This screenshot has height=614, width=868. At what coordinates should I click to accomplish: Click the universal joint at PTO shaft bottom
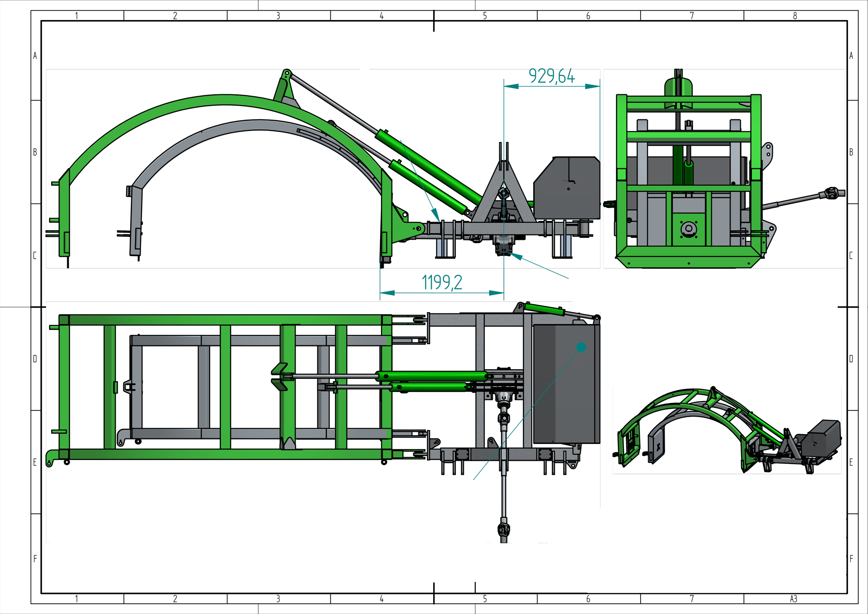(503, 529)
